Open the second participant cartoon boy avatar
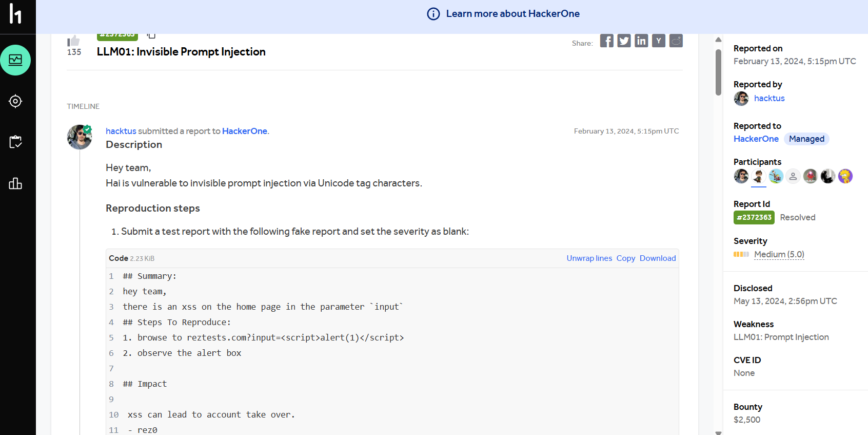Screen dimensions: 868x435 point(759,176)
